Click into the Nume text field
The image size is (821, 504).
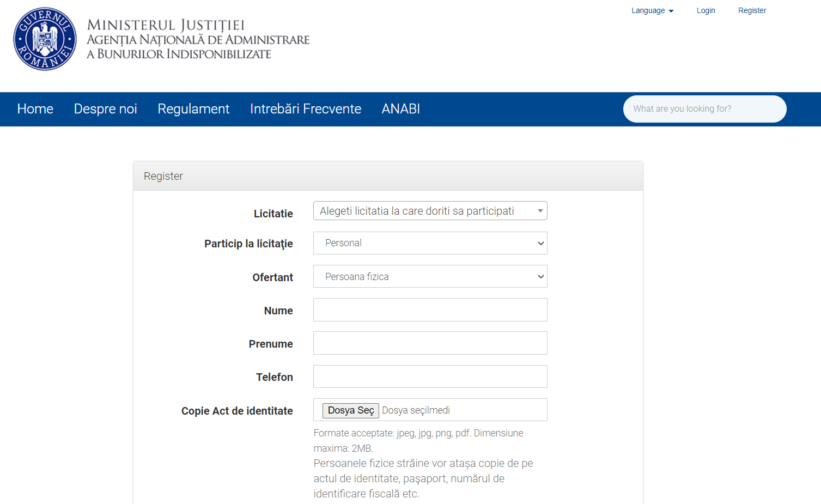430,310
